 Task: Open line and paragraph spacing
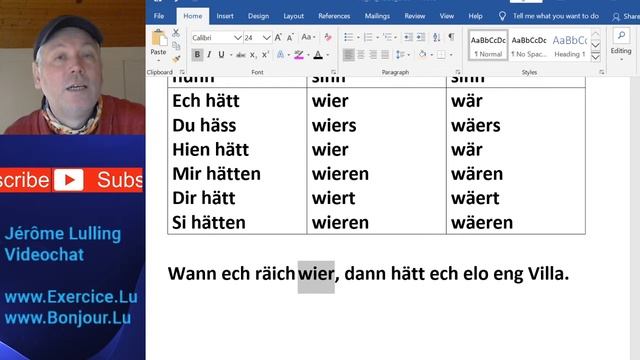click(x=400, y=55)
